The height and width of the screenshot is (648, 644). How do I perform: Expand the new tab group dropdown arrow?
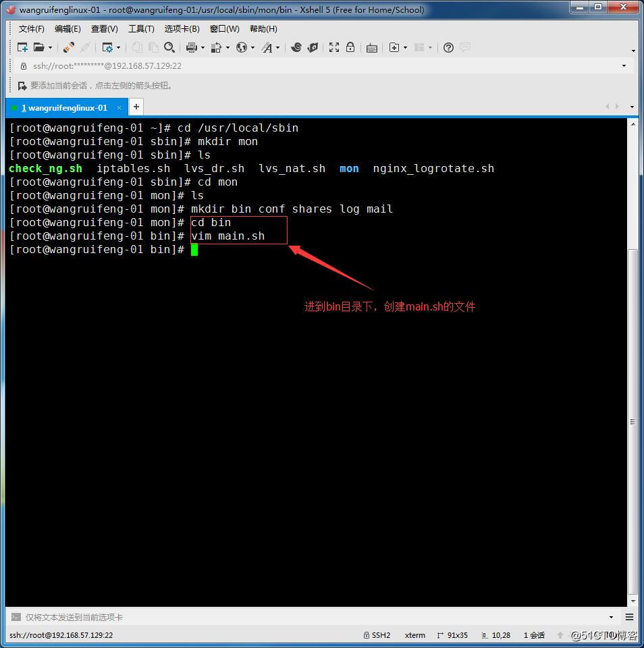click(405, 48)
